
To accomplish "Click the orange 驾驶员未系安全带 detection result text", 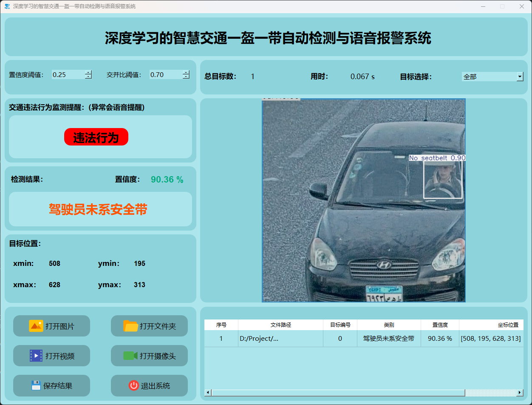I will 98,209.
